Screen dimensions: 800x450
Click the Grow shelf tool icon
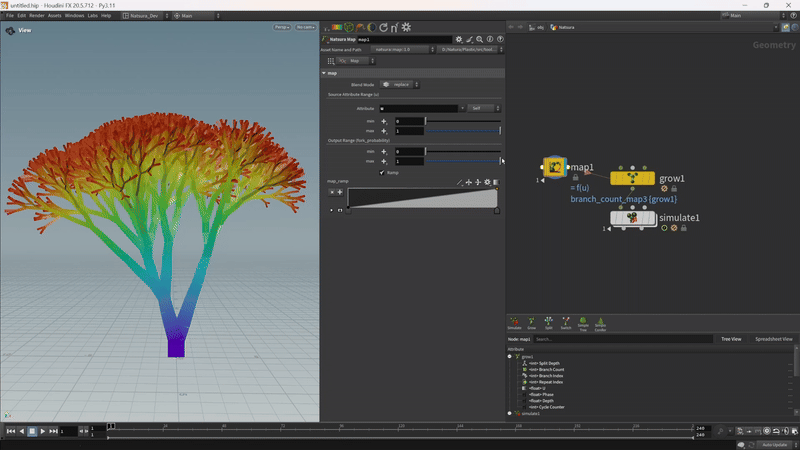pos(531,321)
